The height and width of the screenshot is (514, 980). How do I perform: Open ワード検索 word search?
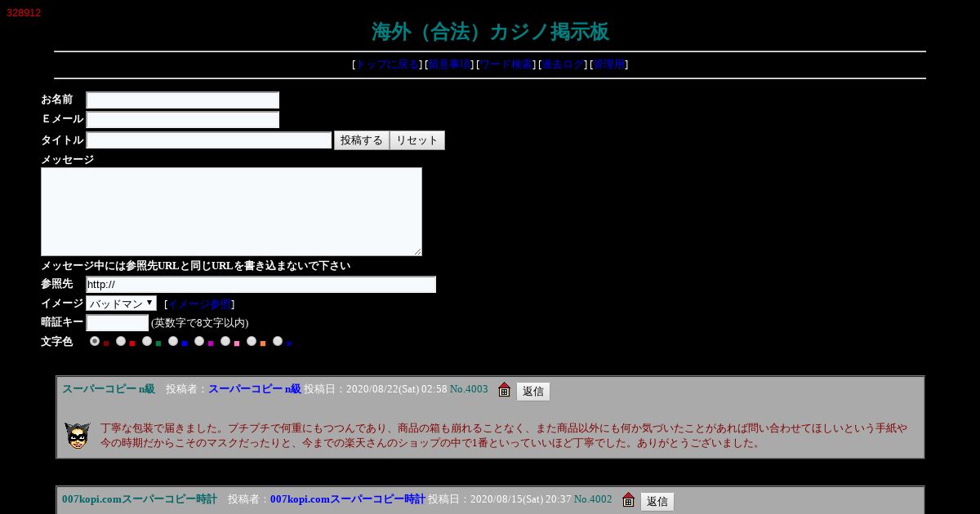click(506, 64)
